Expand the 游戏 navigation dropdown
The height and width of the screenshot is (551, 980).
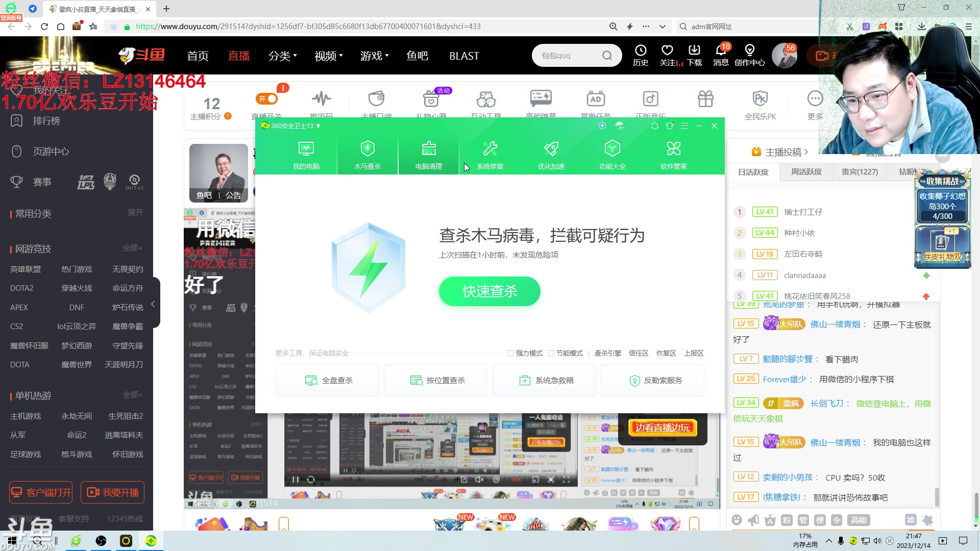[x=374, y=56]
